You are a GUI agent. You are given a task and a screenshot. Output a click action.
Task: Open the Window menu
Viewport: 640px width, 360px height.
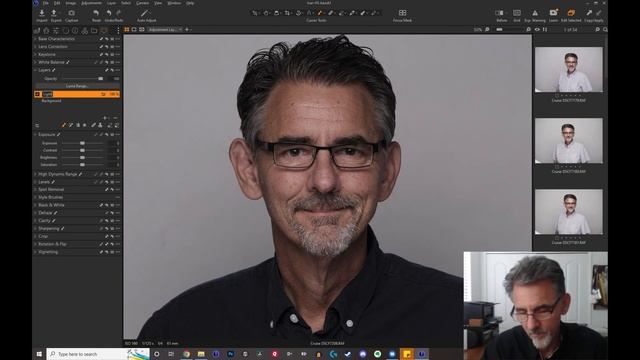tap(174, 3)
